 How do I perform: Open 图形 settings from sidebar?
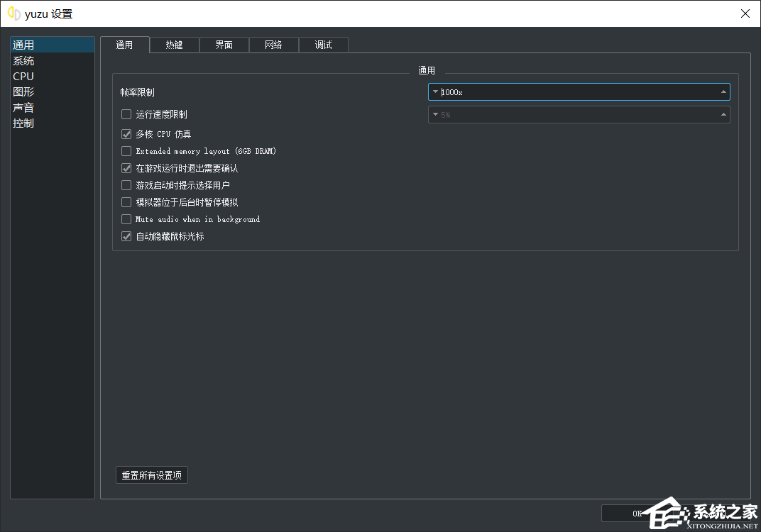(x=23, y=92)
